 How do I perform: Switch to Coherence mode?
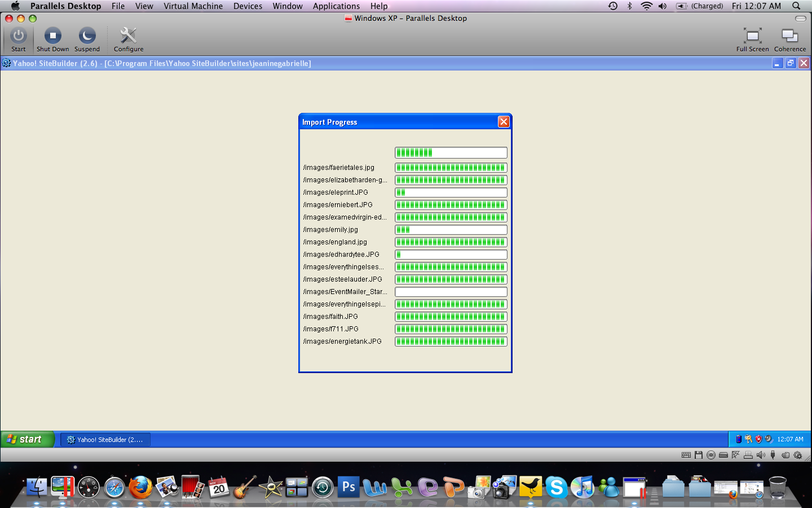789,40
